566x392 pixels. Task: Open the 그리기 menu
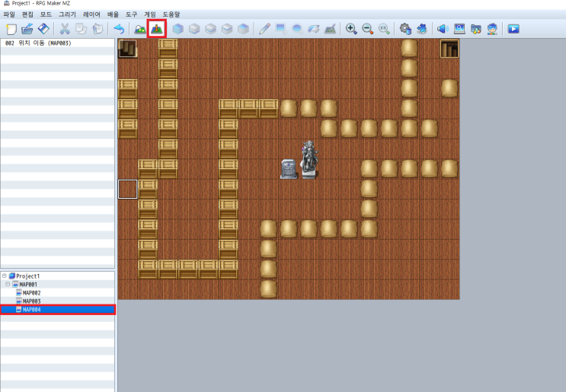(68, 14)
